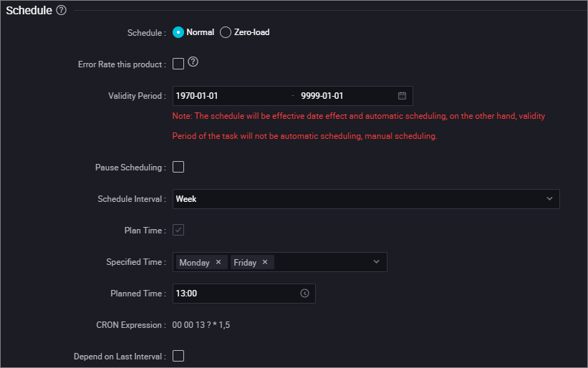The image size is (588, 368).
Task: Click the CRON Expression value text
Action: pos(201,325)
